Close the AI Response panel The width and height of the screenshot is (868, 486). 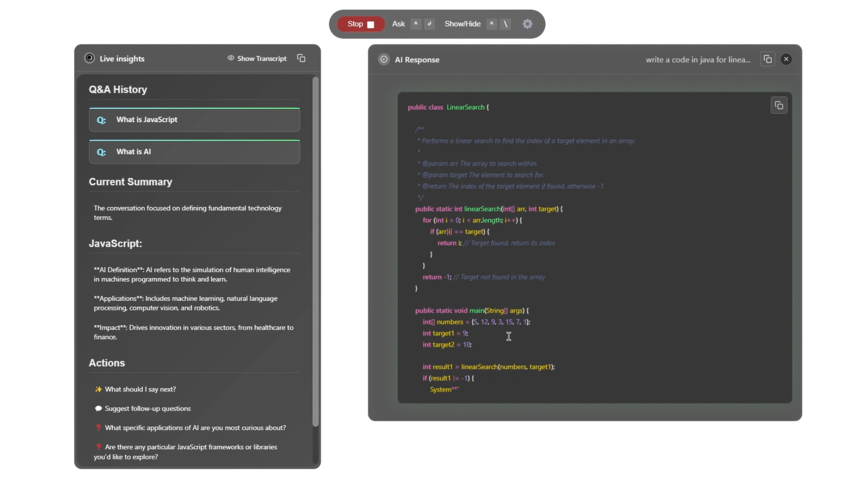pos(786,59)
